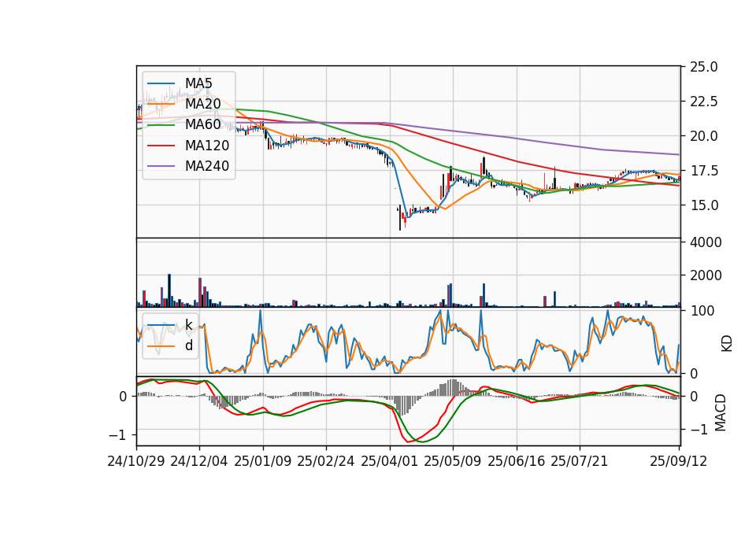
Task: Click the purple MA240 legend line sample
Action: 161,166
